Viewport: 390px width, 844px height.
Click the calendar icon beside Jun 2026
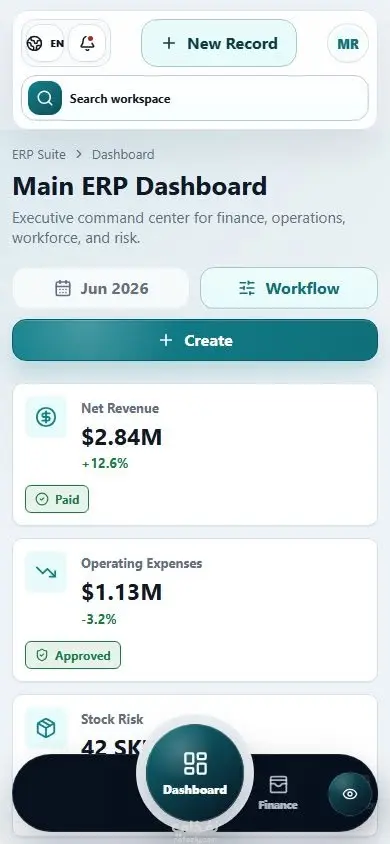[x=63, y=289]
